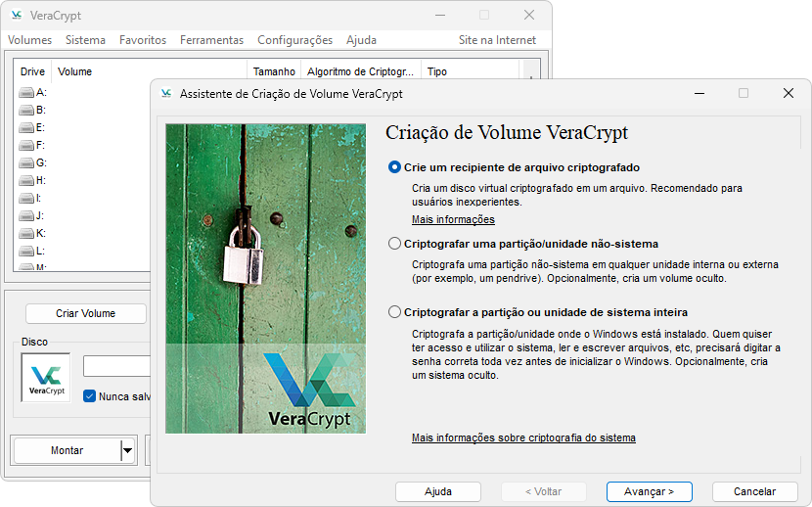This screenshot has width=812, height=507.
Task: Select drive E: icon in drive list
Action: [x=25, y=128]
